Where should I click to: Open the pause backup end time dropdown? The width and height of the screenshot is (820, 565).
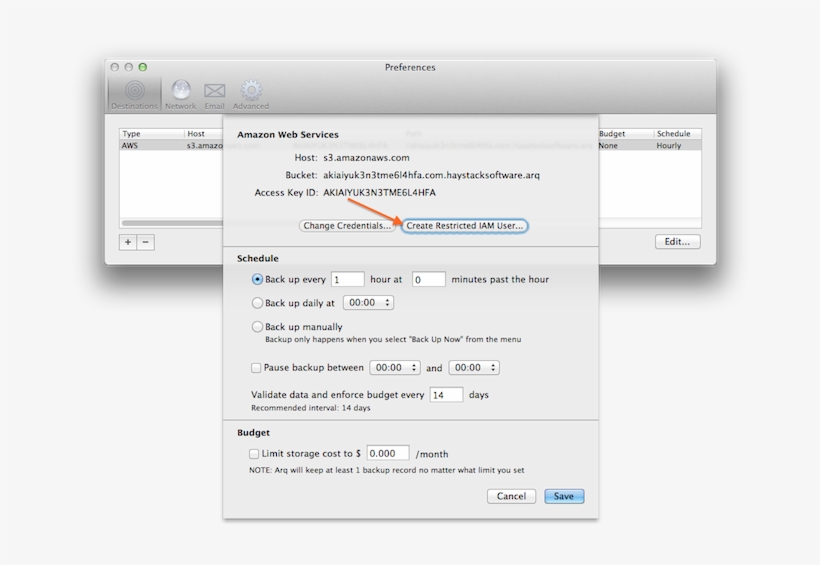[x=474, y=368]
